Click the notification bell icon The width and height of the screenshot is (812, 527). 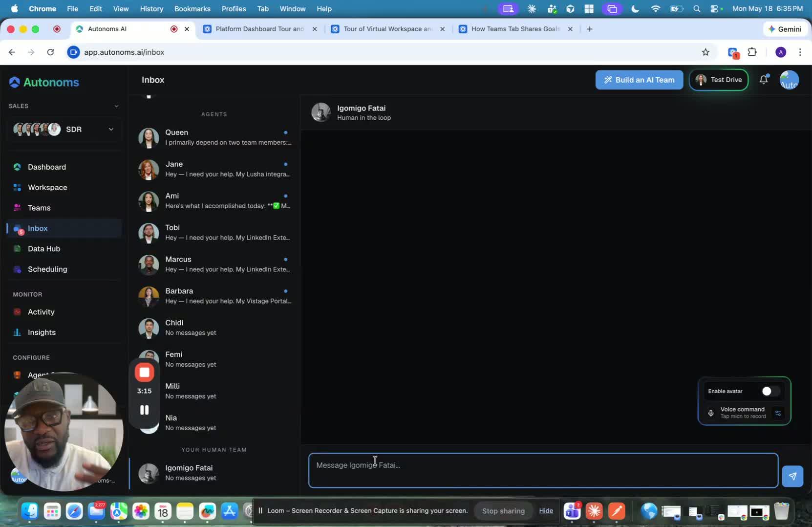pyautogui.click(x=764, y=80)
